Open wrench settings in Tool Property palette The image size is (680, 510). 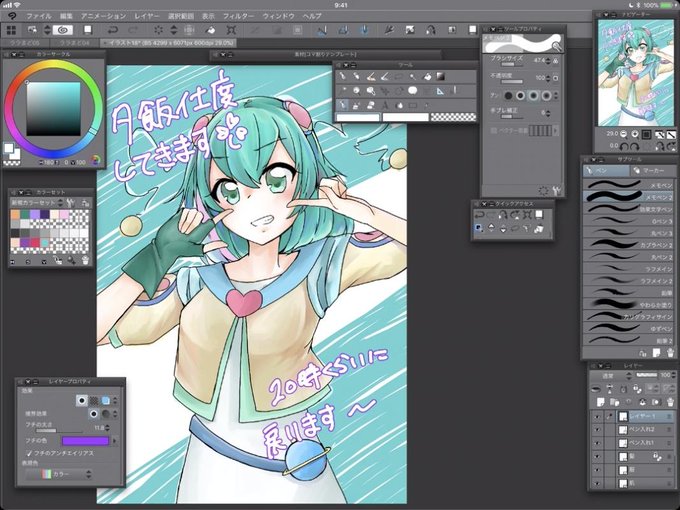557,190
